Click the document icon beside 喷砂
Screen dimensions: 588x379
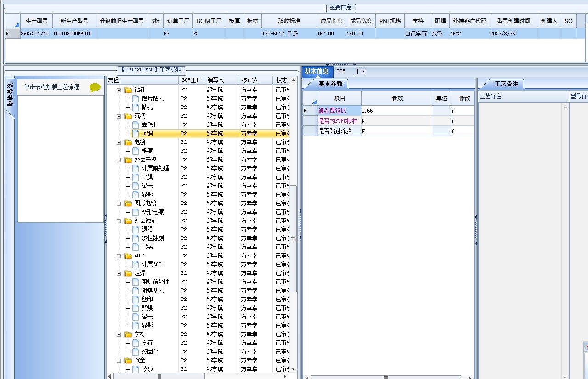[136, 369]
